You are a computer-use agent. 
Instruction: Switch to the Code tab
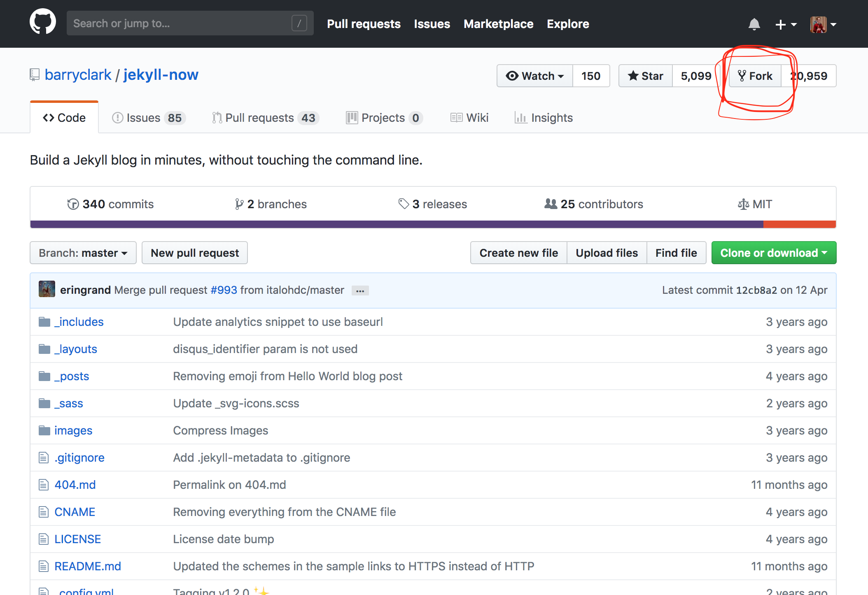(64, 118)
